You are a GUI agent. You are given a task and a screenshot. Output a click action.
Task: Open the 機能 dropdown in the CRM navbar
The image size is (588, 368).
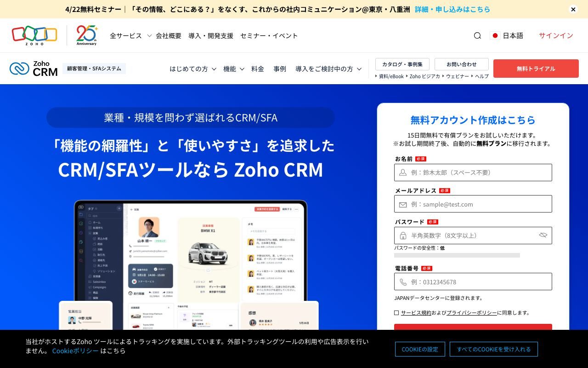coord(230,69)
